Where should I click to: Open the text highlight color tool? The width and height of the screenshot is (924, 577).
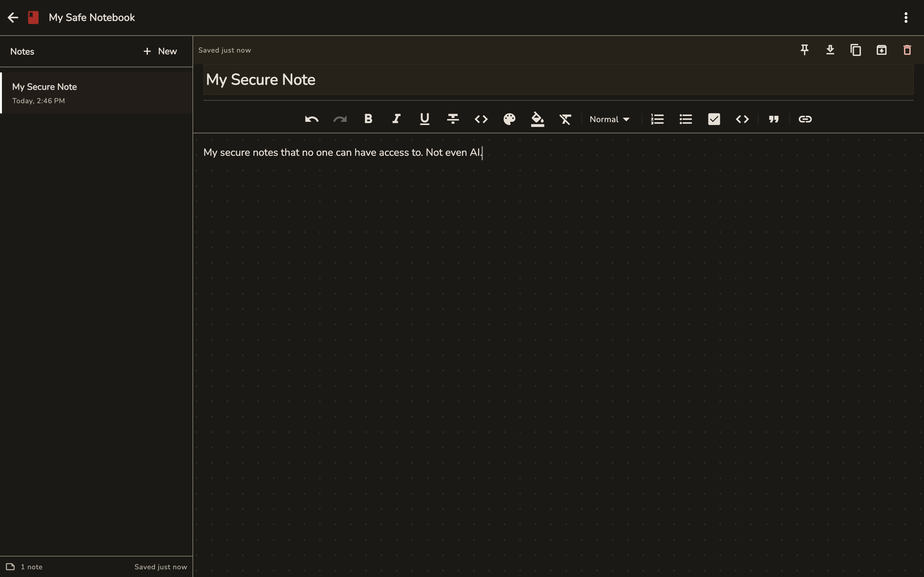pos(537,119)
